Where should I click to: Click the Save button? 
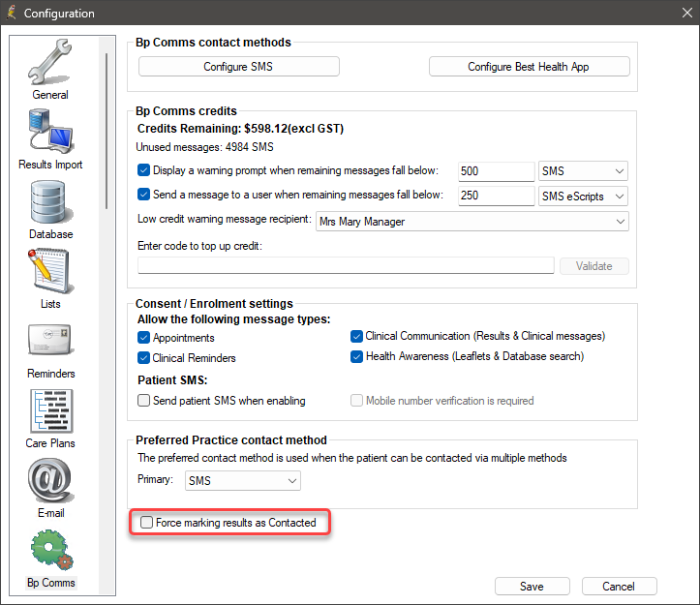pos(533,586)
